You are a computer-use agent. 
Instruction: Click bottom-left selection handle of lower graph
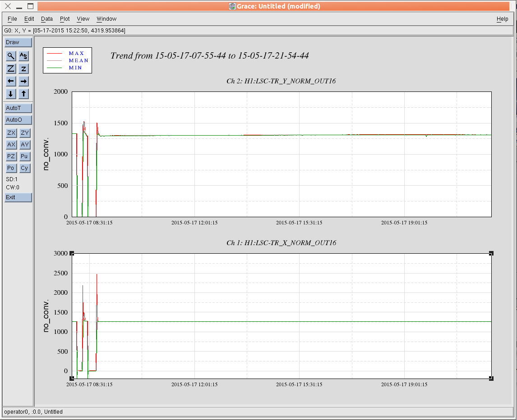(72, 379)
